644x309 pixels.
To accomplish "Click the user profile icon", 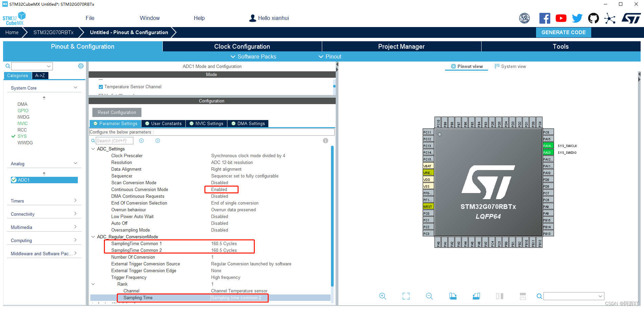I will click(x=252, y=18).
